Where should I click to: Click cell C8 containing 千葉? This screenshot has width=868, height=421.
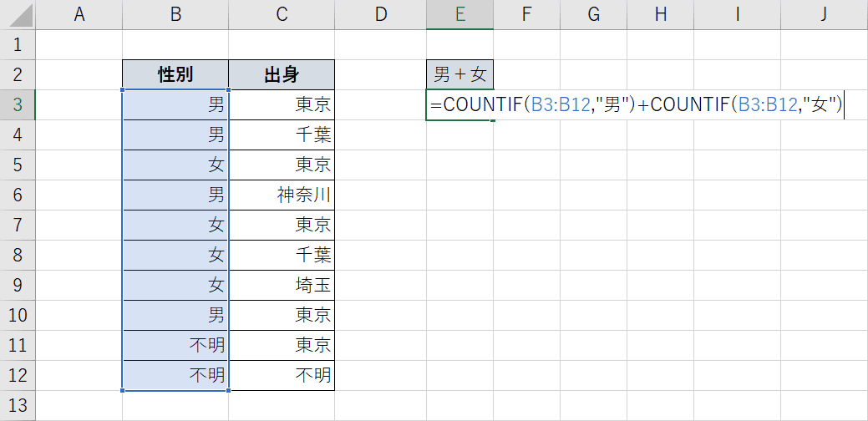(282, 256)
